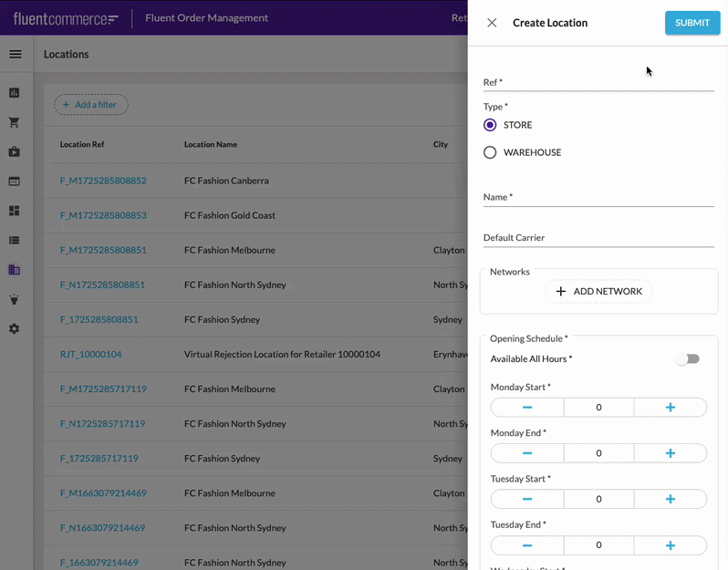Open the settings gear sidebar icon
728x570 pixels.
pyautogui.click(x=15, y=328)
